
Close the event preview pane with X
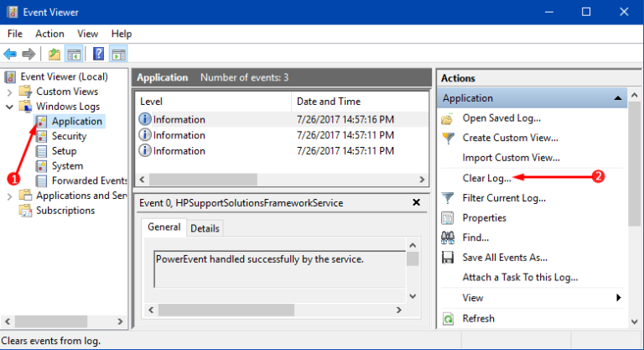[416, 202]
